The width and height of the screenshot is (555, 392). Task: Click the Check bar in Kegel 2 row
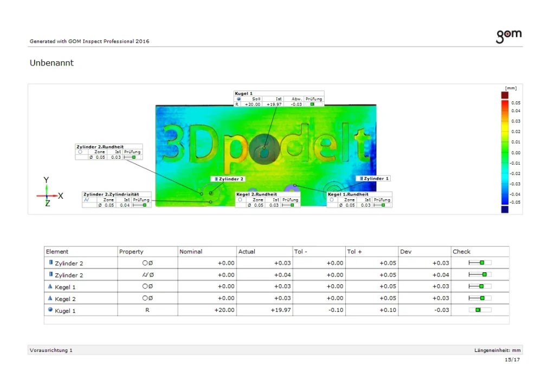(x=480, y=298)
